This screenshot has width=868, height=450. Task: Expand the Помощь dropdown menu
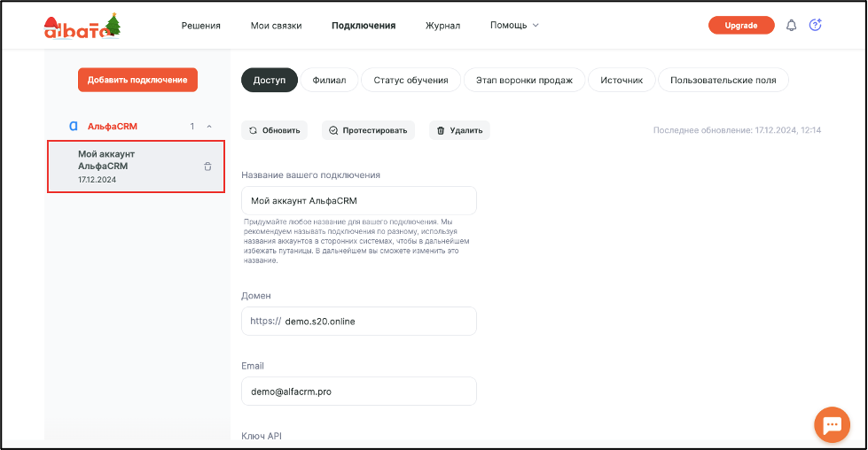pyautogui.click(x=514, y=26)
